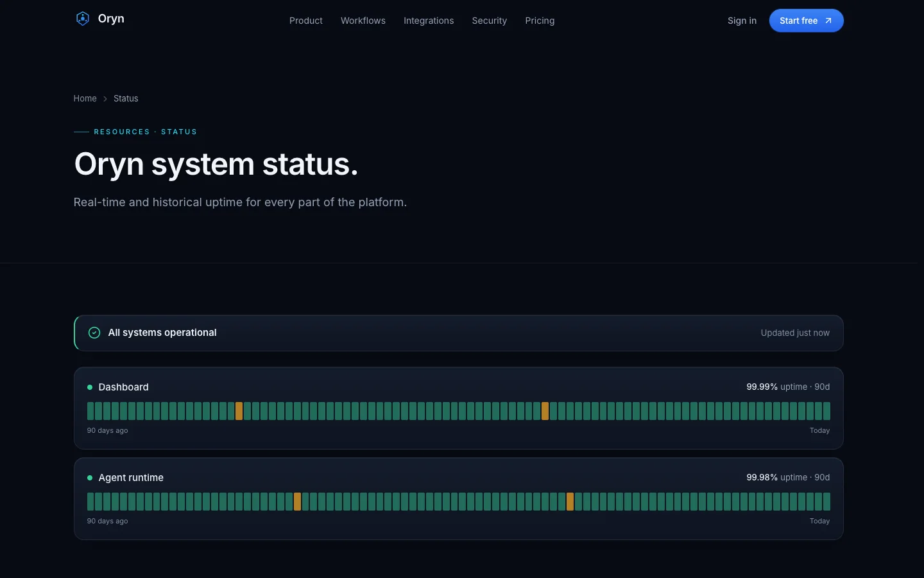Click the arrow icon in Start free
This screenshot has height=578, width=924.
tap(828, 21)
